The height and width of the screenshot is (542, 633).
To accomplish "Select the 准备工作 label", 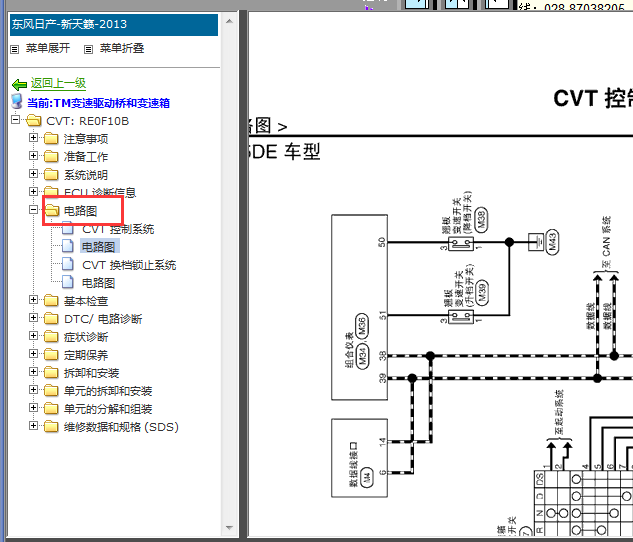I will click(86, 157).
